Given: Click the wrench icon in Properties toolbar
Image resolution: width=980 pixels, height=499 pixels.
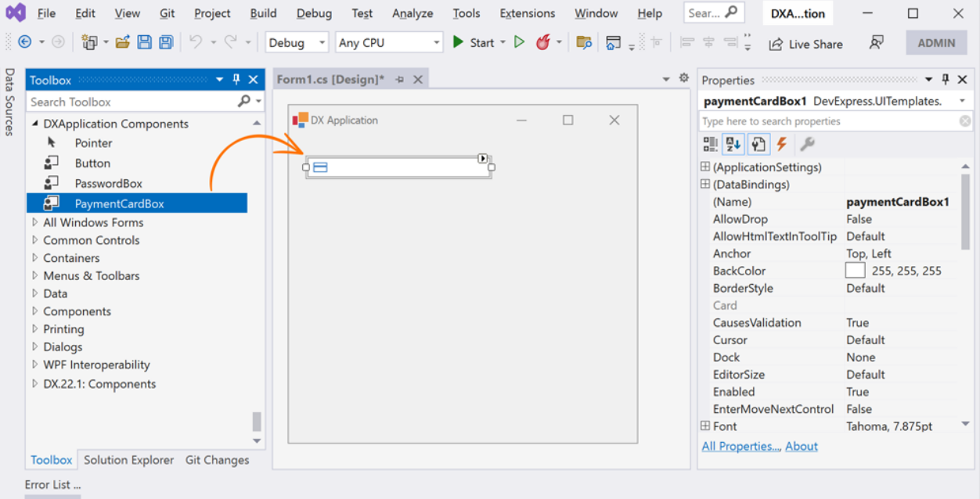Looking at the screenshot, I should point(807,144).
